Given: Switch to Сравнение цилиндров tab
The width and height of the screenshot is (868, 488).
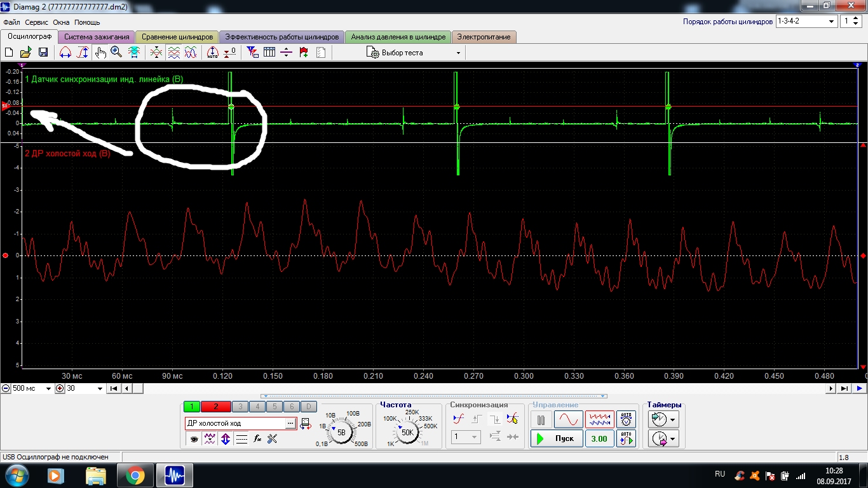Looking at the screenshot, I should click(x=177, y=37).
